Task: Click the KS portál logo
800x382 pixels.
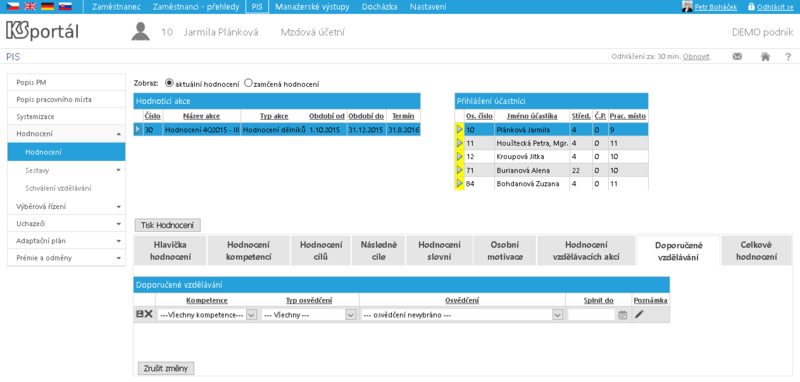Action: (x=42, y=31)
